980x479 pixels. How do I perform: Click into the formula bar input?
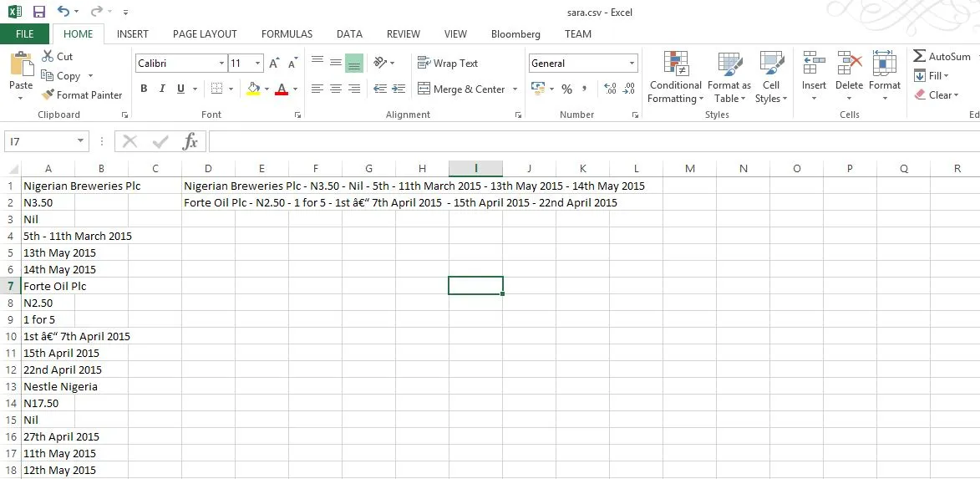click(x=594, y=141)
